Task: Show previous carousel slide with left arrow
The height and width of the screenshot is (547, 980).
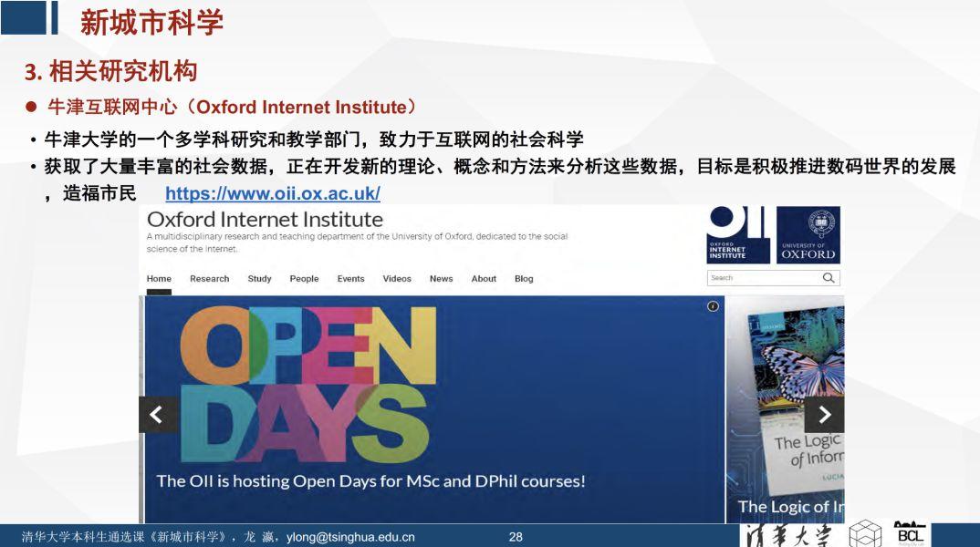Action: pyautogui.click(x=157, y=415)
